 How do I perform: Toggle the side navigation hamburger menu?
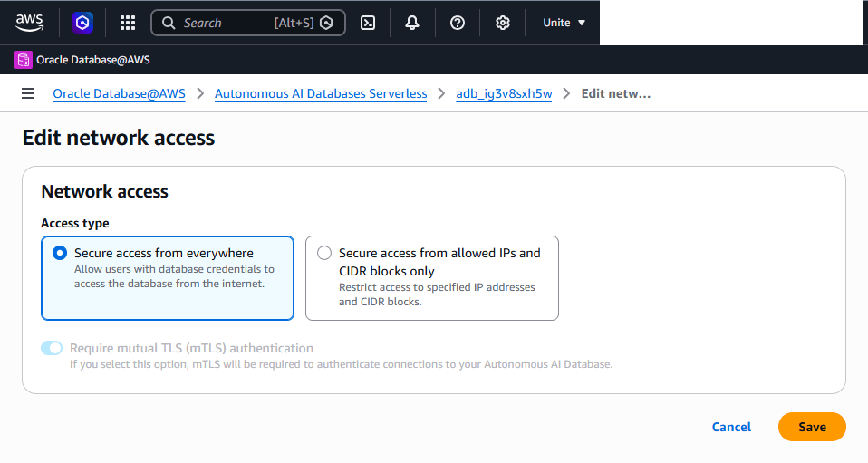[x=28, y=93]
